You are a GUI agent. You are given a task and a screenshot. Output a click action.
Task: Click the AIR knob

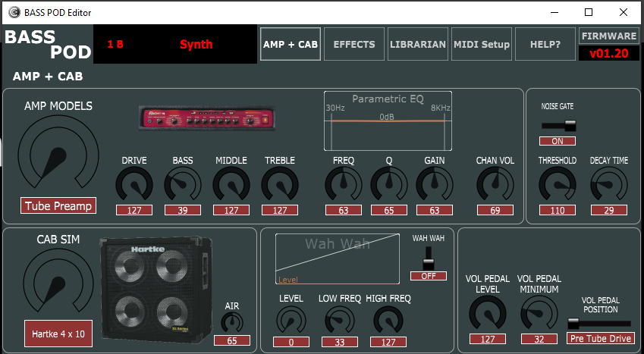[x=232, y=323]
